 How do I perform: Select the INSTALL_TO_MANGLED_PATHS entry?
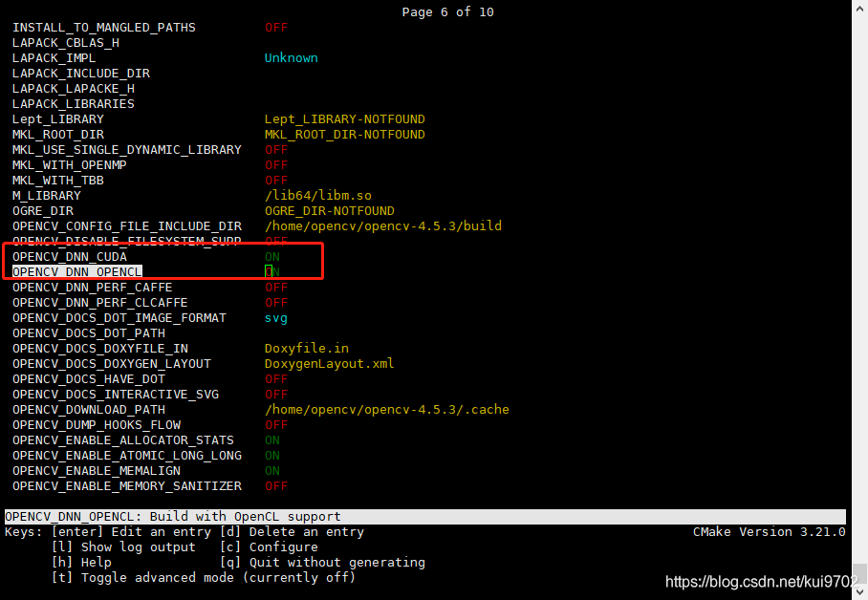click(x=104, y=28)
